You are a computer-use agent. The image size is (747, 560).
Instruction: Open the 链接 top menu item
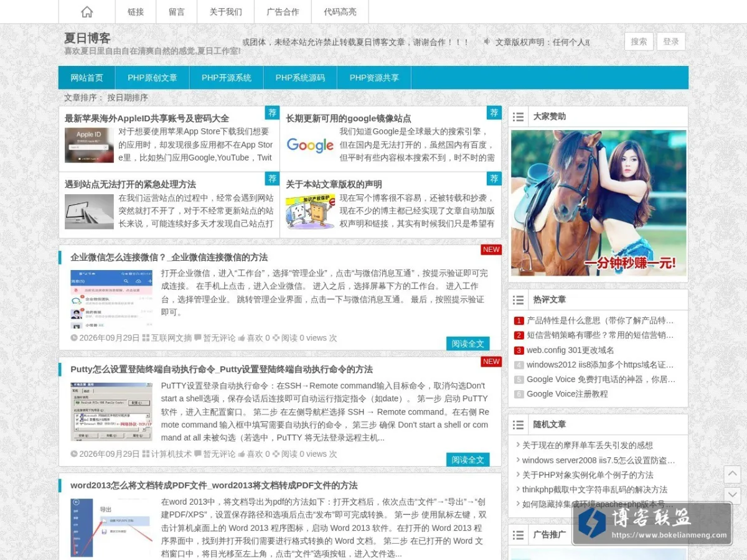coord(136,12)
